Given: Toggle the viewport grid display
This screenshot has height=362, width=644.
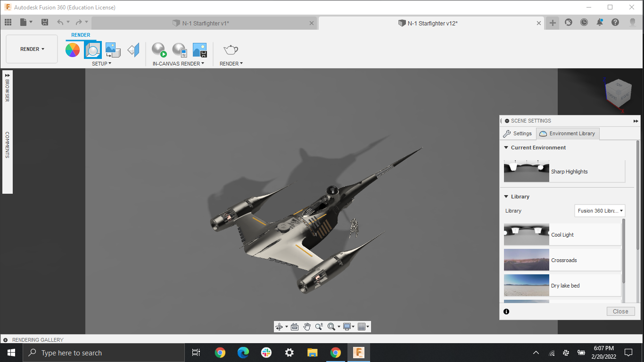Looking at the screenshot, I should pyautogui.click(x=361, y=326).
